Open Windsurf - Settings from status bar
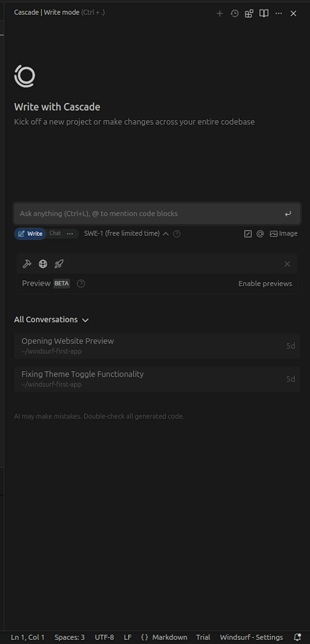 [x=251, y=637]
